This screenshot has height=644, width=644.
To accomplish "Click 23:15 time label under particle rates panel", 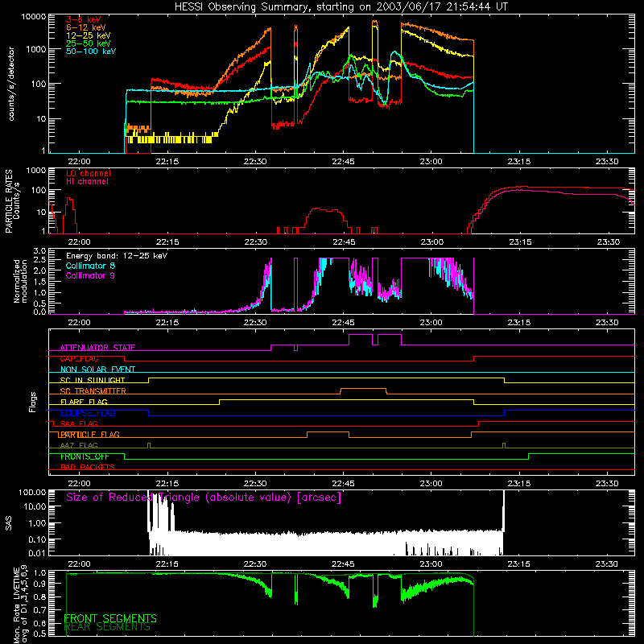I will coord(519,242).
